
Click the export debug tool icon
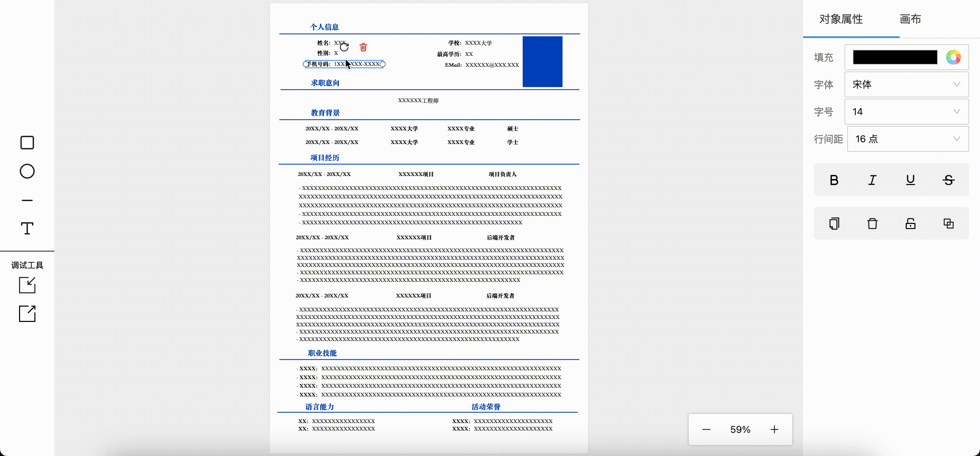click(27, 314)
